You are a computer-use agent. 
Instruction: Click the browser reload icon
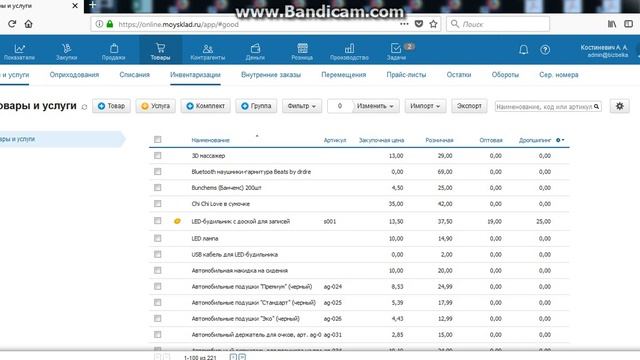pyautogui.click(x=12, y=24)
